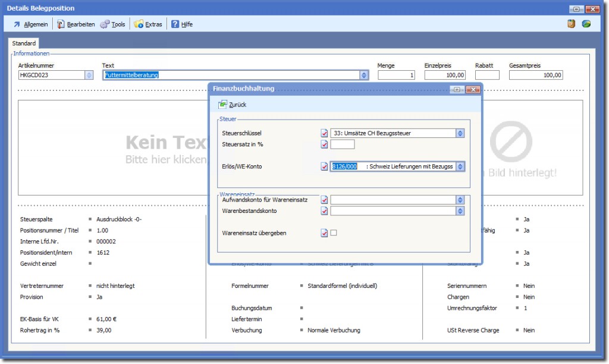
Task: Click the shield icon in top-right toolbar
Action: click(571, 24)
